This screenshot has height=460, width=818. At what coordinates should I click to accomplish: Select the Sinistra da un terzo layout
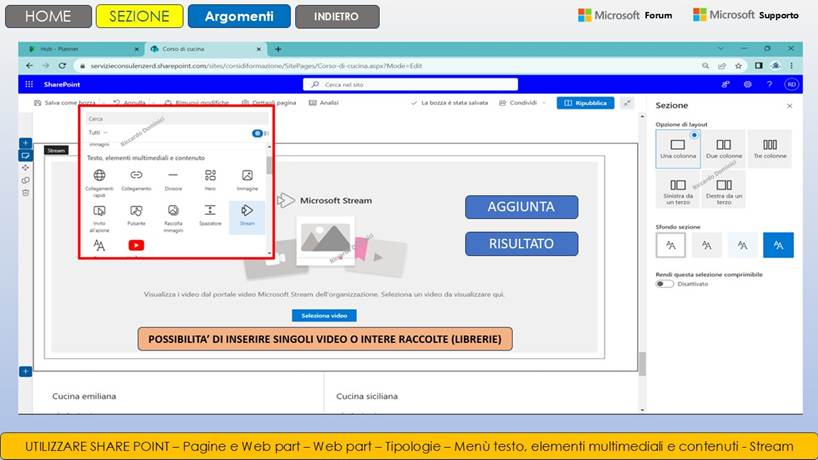(x=678, y=190)
